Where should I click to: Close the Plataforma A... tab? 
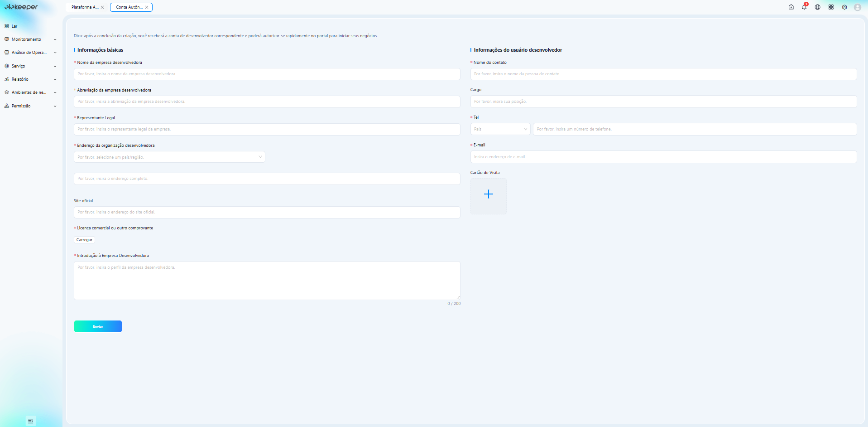pos(102,7)
